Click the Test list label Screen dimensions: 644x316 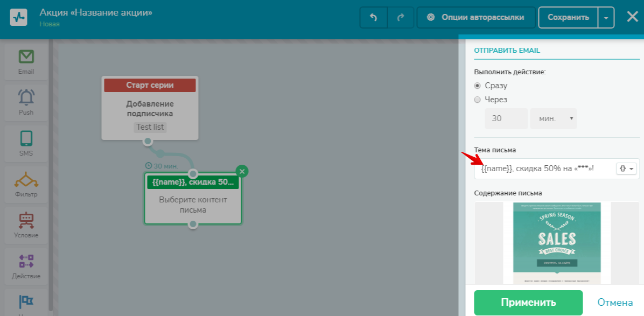tap(150, 127)
